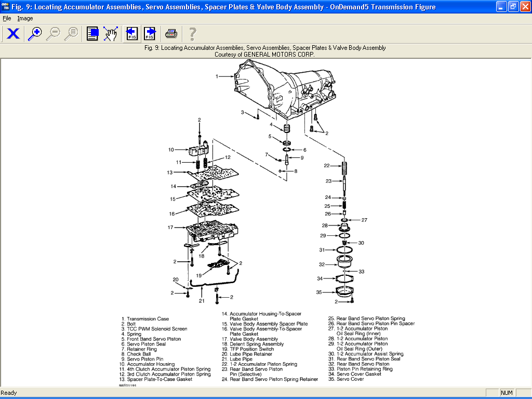Click the blue X close figure icon
This screenshot has width=532, height=399.
pyautogui.click(x=13, y=34)
